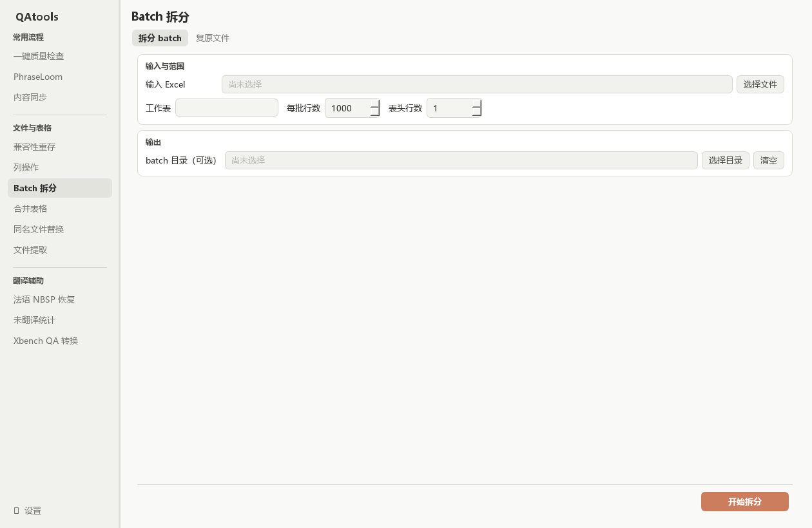This screenshot has height=528, width=812.
Task: Open 合并表格 page
Action: click(60, 209)
